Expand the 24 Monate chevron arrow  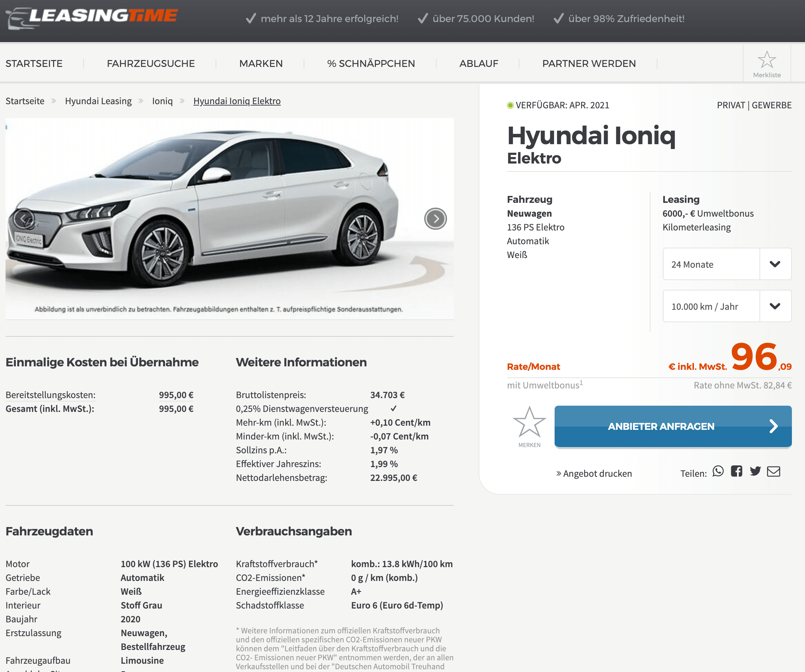(x=775, y=264)
